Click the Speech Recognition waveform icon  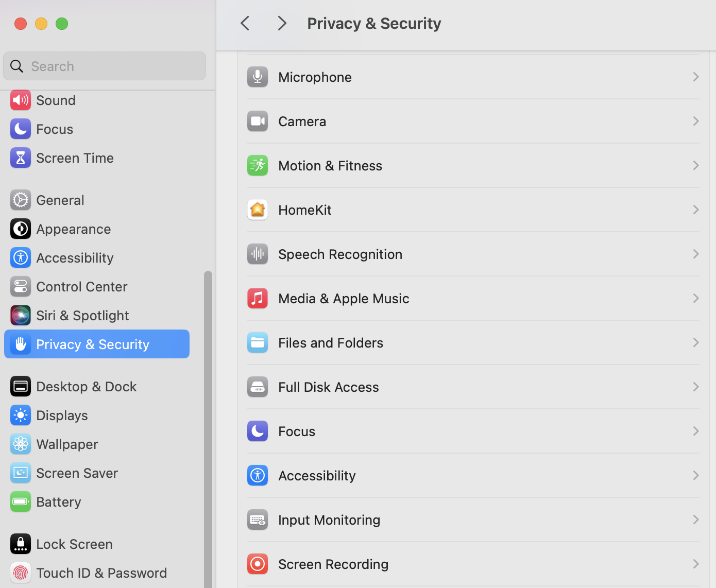pyautogui.click(x=258, y=254)
